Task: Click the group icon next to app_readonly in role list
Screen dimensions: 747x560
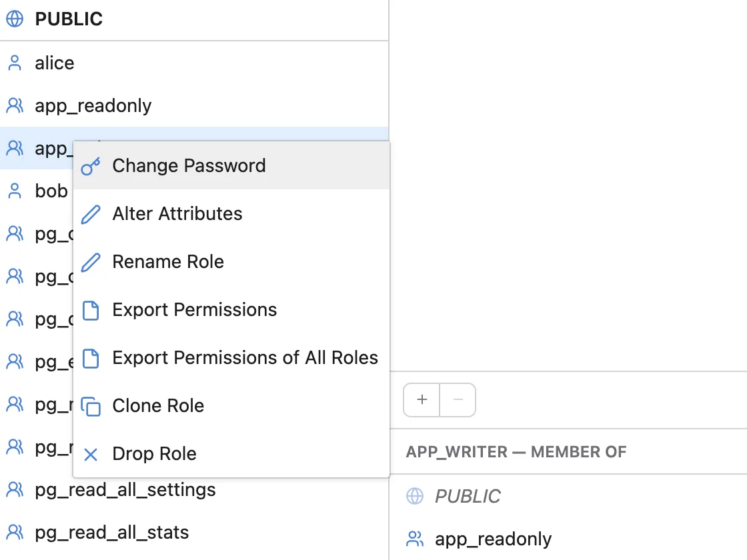Action: click(15, 105)
